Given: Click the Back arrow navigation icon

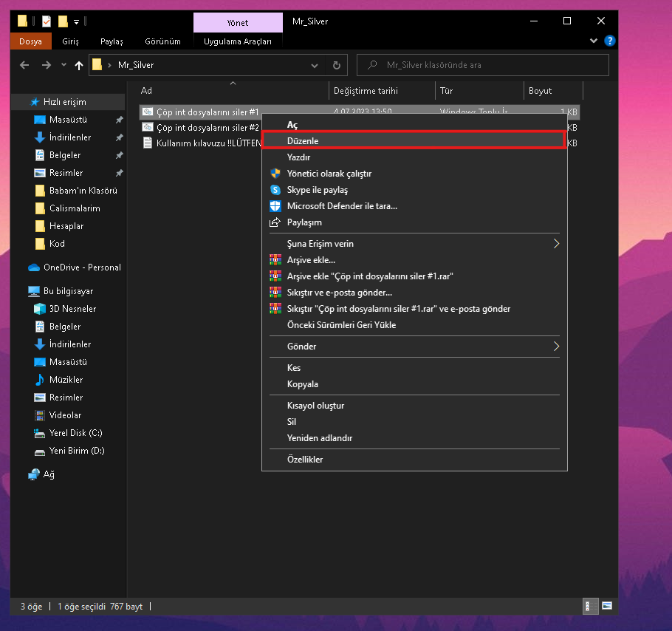Looking at the screenshot, I should (24, 65).
